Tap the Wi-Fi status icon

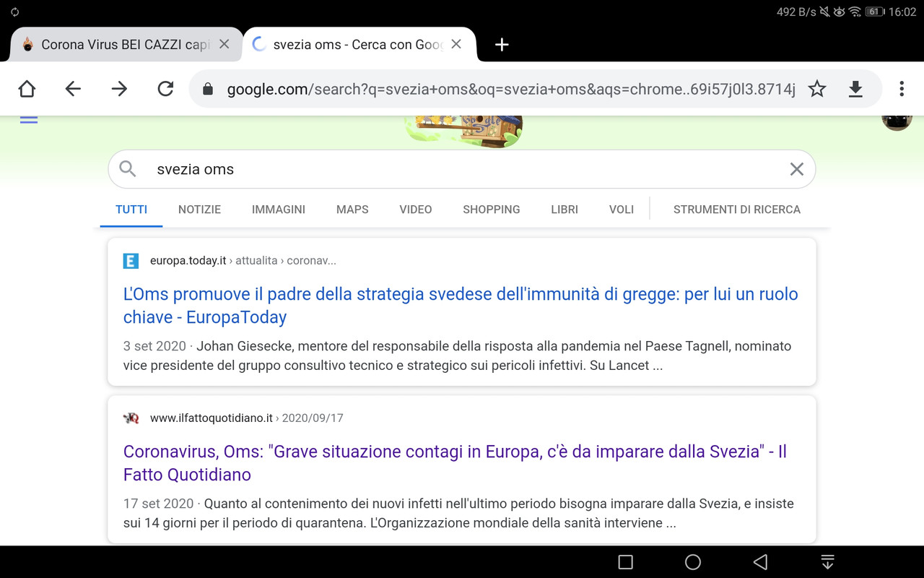(855, 12)
